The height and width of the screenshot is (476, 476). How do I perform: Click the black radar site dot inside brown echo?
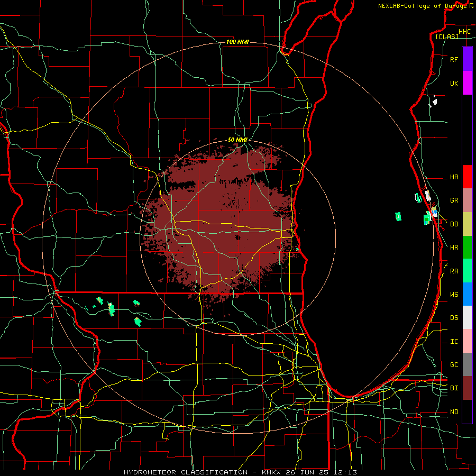tap(237, 237)
